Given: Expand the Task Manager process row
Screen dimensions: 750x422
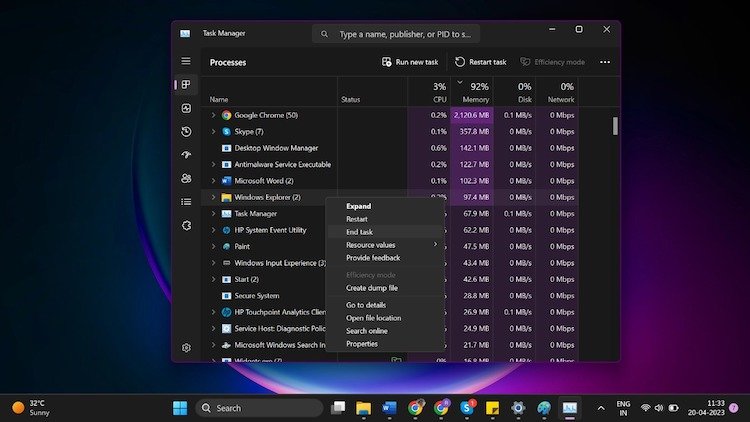Looking at the screenshot, I should pos(213,214).
